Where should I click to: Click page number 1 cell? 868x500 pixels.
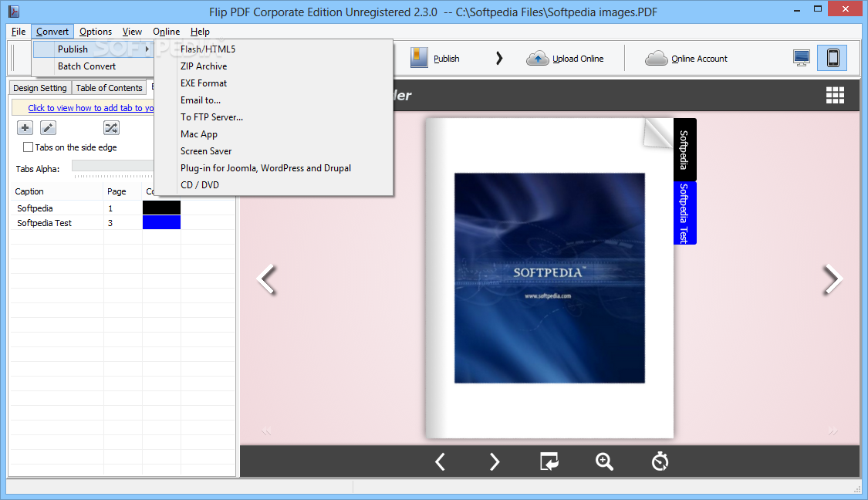click(123, 208)
